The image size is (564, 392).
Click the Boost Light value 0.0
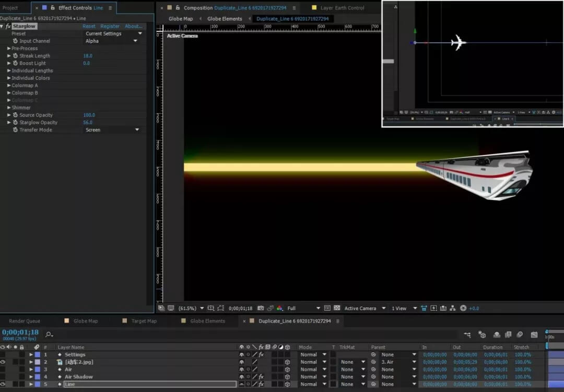pos(86,63)
